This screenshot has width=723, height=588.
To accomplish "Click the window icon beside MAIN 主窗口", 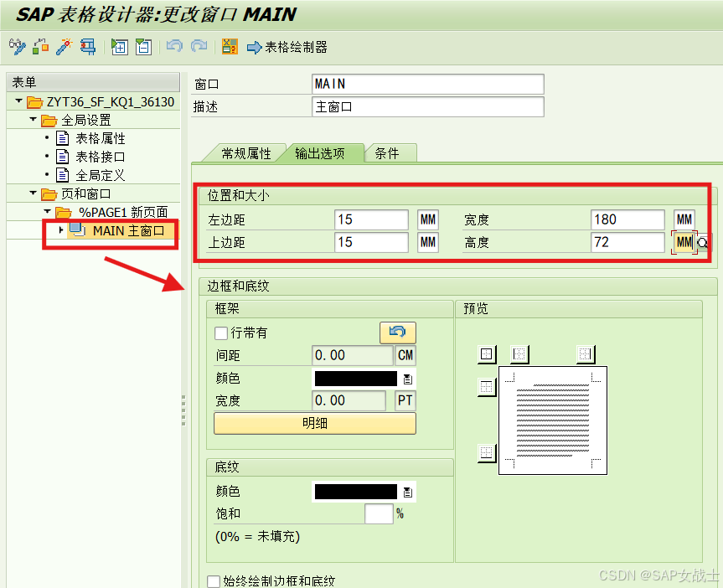I will pyautogui.click(x=77, y=230).
